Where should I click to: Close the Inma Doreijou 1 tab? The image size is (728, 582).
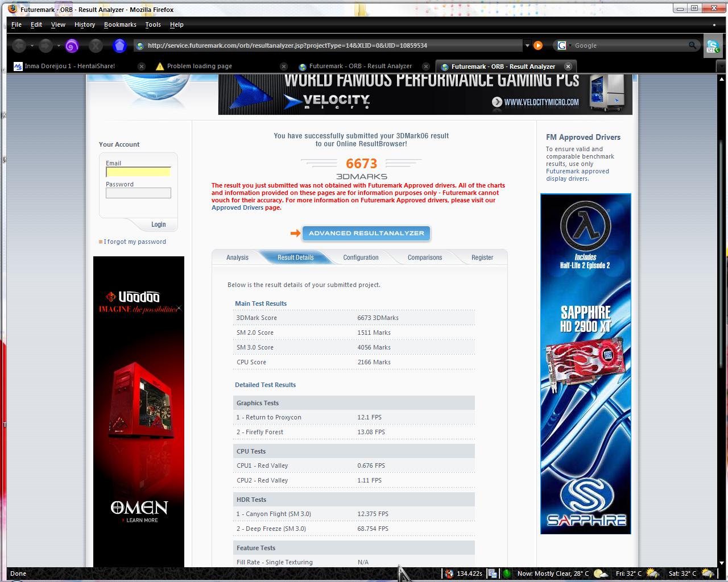click(142, 66)
